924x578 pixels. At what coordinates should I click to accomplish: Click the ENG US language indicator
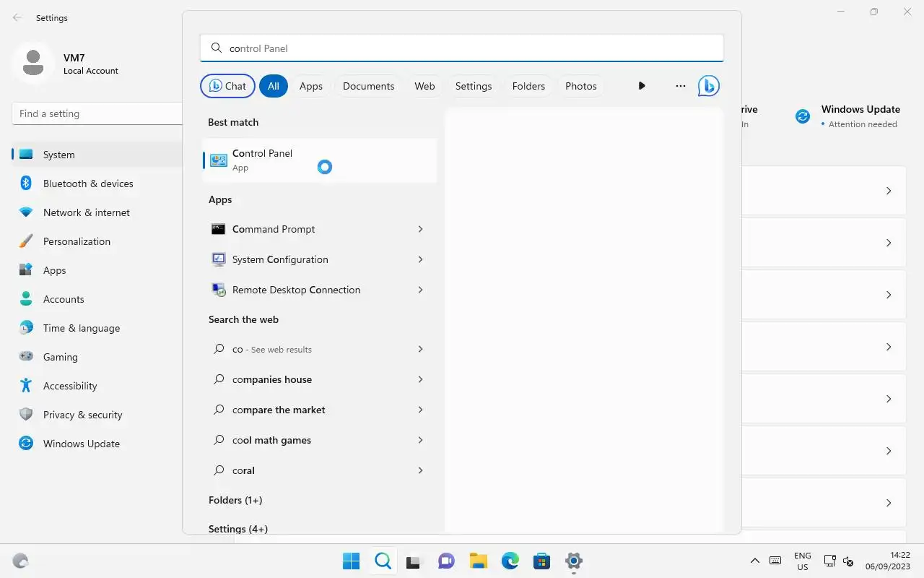click(803, 561)
